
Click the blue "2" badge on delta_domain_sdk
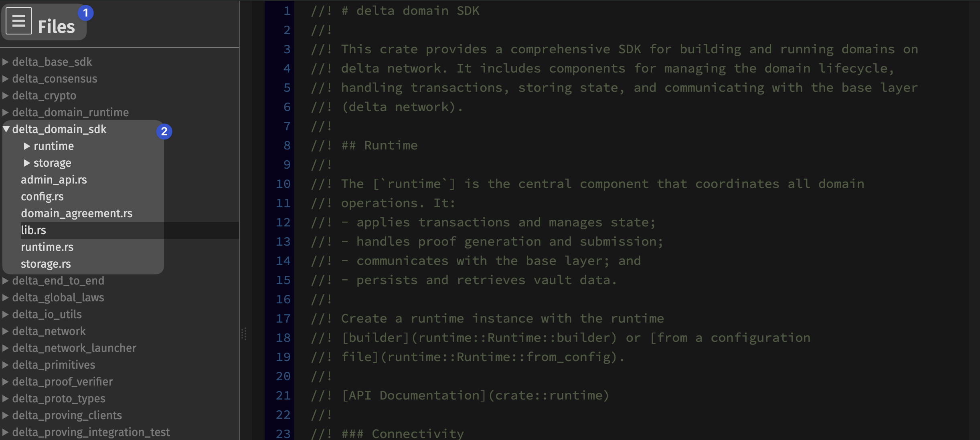click(165, 131)
